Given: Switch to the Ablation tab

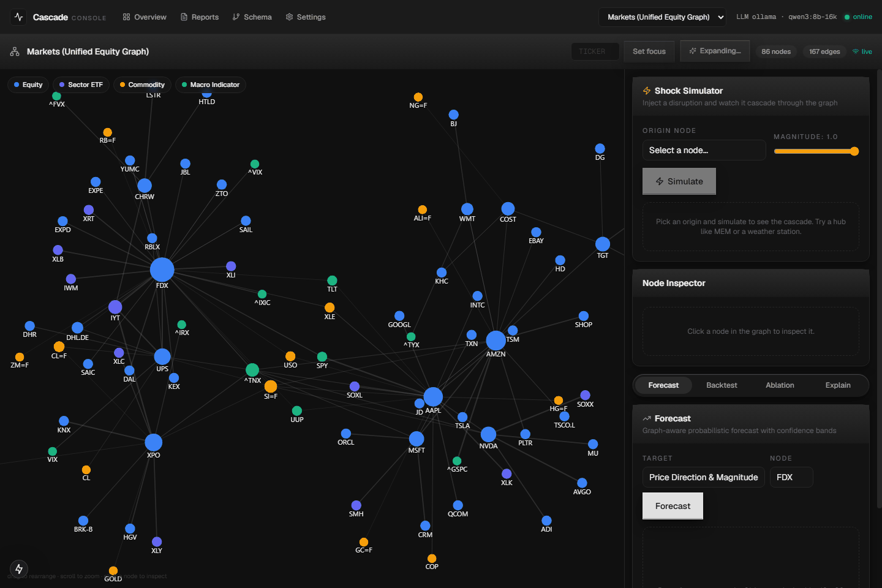Looking at the screenshot, I should pos(780,385).
